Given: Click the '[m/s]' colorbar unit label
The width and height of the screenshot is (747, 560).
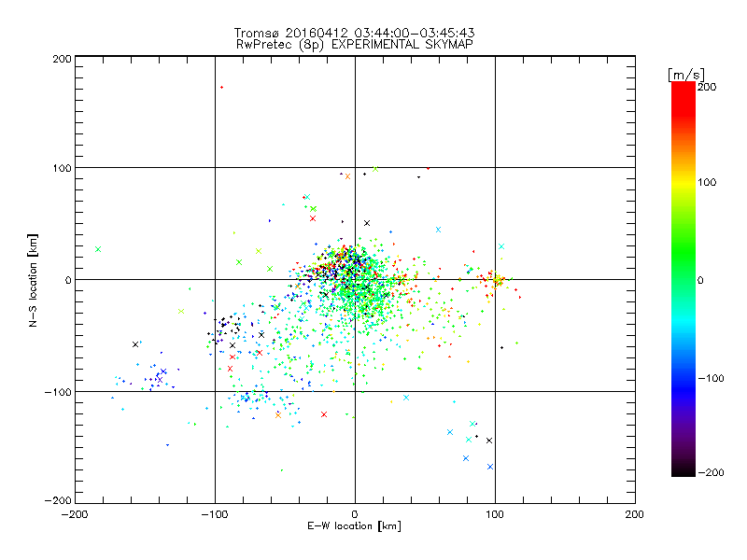Looking at the screenshot, I should [x=686, y=75].
